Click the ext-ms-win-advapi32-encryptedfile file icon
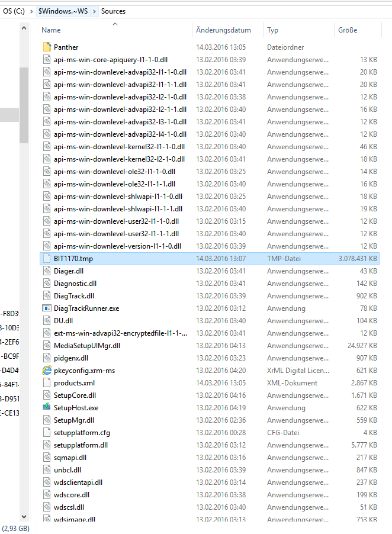Screen dimensions: 392x534 tap(47, 333)
